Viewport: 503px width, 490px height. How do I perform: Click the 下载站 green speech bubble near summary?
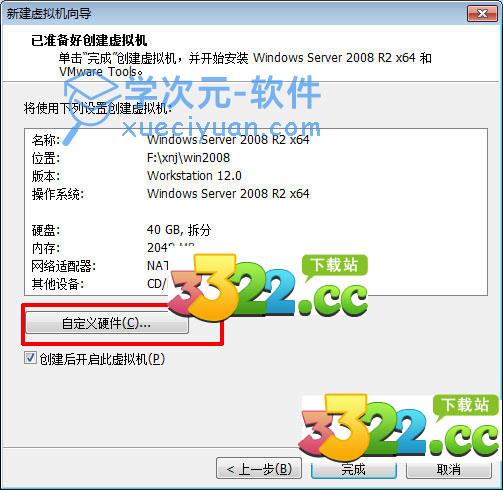pyautogui.click(x=335, y=266)
